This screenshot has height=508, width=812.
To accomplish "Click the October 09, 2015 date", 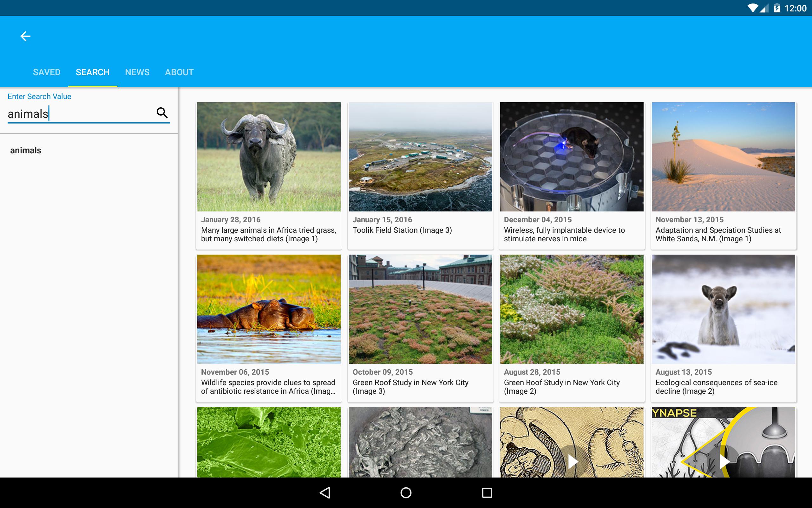I will tap(383, 372).
